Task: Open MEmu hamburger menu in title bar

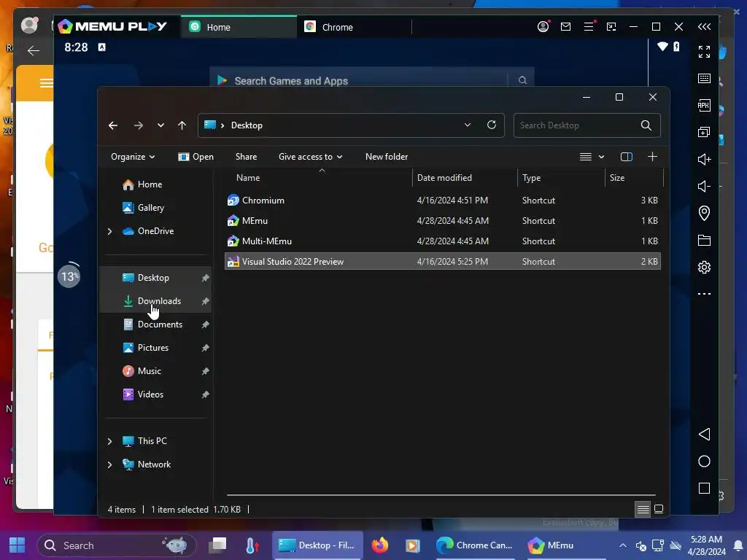Action: [x=589, y=27]
